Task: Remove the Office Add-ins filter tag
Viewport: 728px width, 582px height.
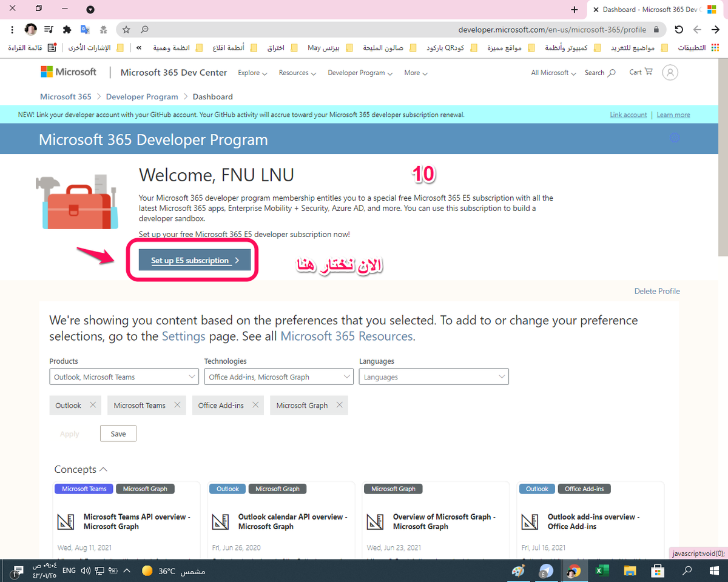Action: 255,405
